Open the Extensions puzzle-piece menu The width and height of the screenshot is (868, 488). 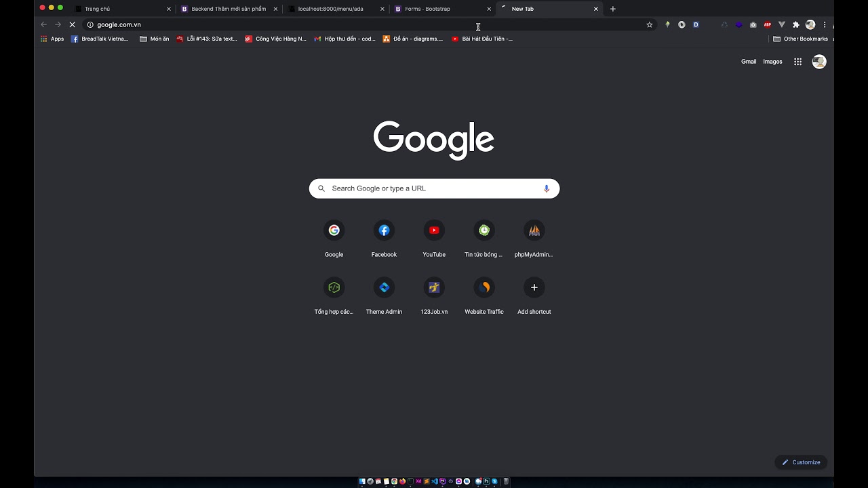click(x=796, y=24)
